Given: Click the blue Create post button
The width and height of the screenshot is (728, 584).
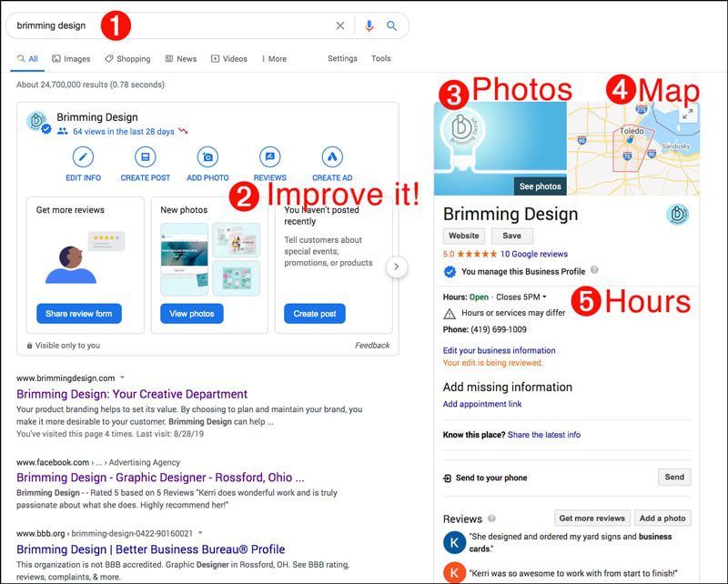Looking at the screenshot, I should [x=315, y=314].
